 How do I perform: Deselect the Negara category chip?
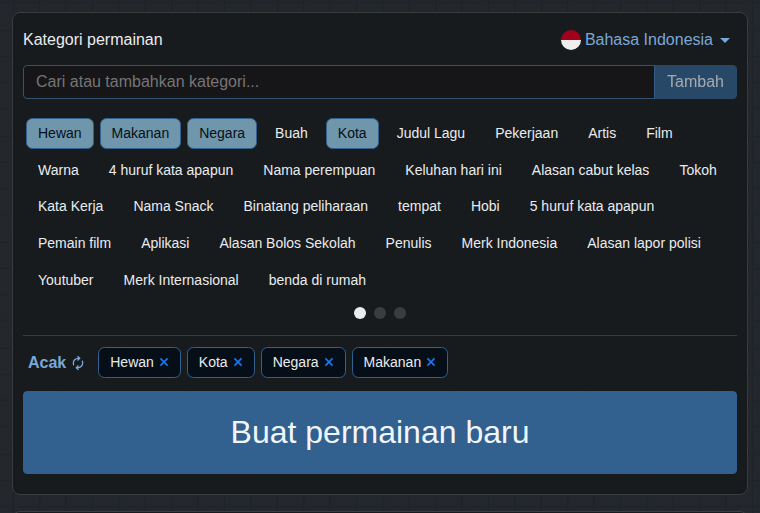tap(222, 133)
